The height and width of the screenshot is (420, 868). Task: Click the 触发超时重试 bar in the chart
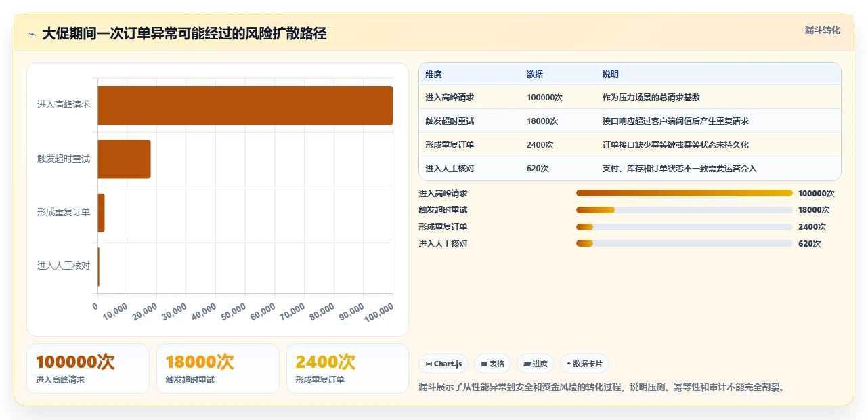(124, 159)
